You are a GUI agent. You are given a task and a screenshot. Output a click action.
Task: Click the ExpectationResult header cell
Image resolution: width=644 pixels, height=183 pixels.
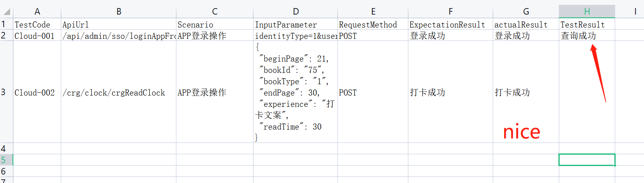(x=451, y=24)
